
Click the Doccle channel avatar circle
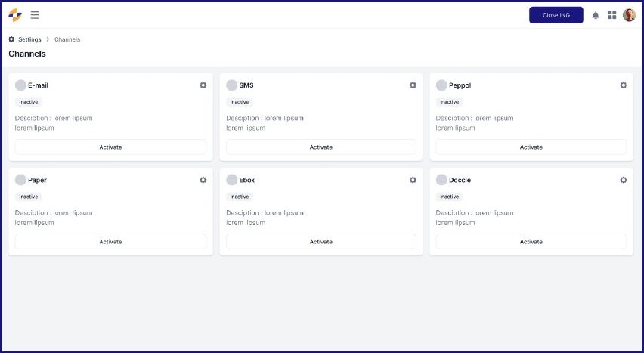pyautogui.click(x=441, y=180)
